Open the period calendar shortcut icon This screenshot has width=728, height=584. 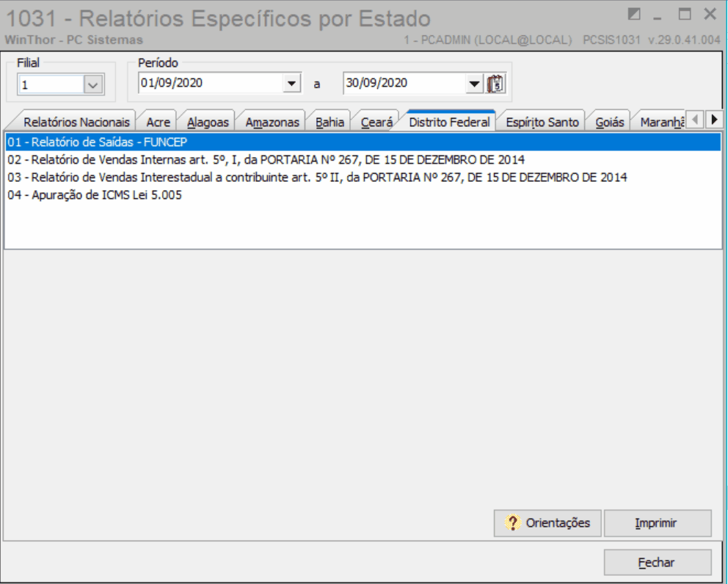(x=495, y=84)
